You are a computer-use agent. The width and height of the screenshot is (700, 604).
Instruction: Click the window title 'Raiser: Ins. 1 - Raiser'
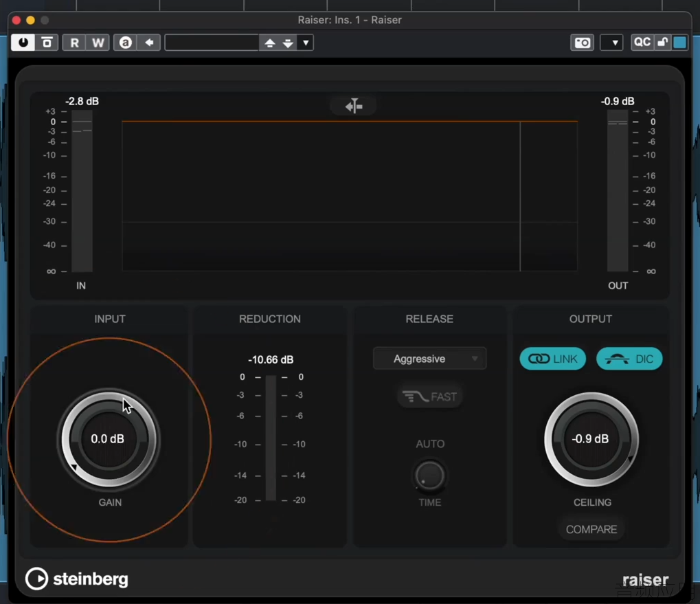tap(350, 20)
